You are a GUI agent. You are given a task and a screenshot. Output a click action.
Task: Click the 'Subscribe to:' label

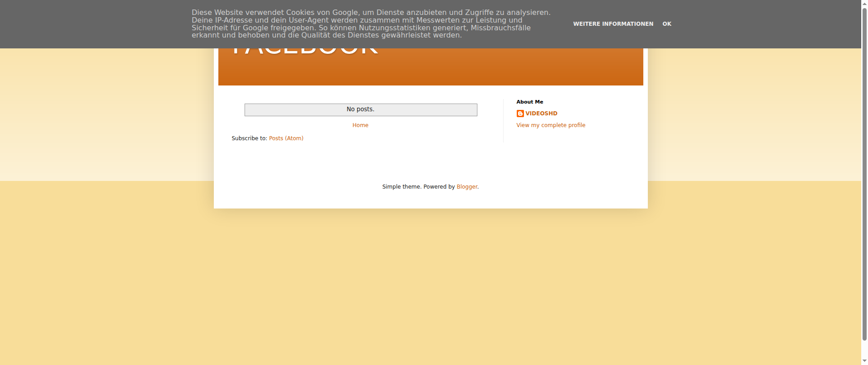[250, 138]
